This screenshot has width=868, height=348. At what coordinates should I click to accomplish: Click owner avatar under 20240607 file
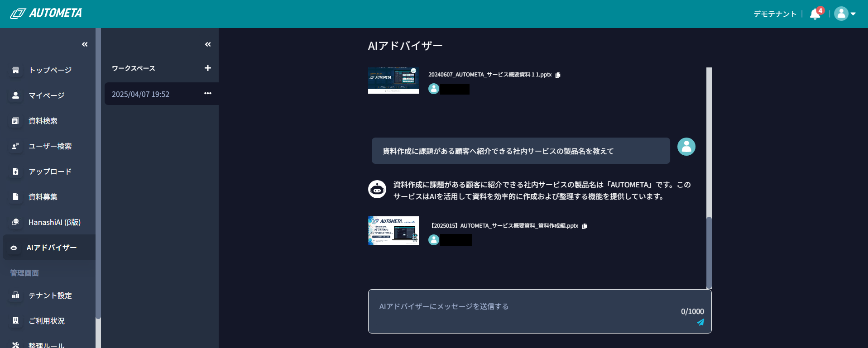click(x=434, y=89)
